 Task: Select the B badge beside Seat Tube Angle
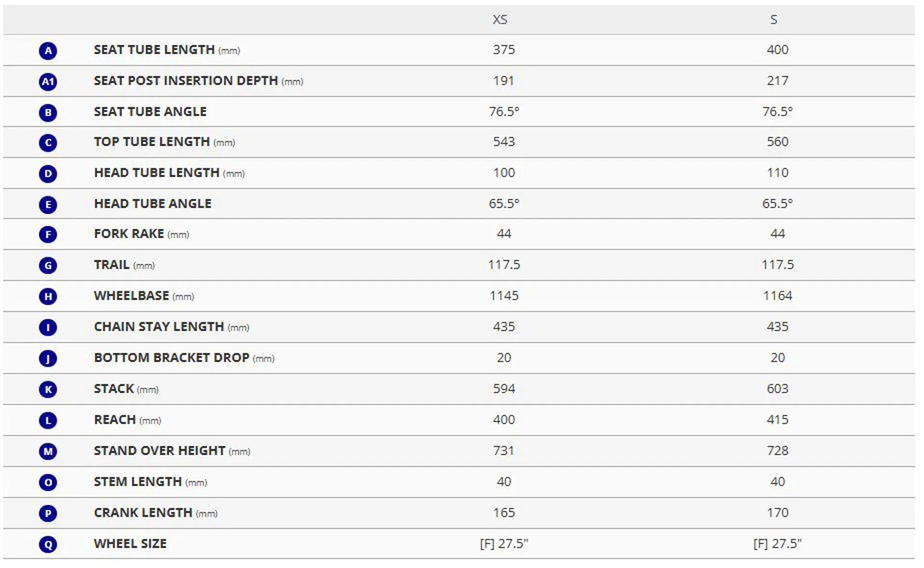coord(48,112)
